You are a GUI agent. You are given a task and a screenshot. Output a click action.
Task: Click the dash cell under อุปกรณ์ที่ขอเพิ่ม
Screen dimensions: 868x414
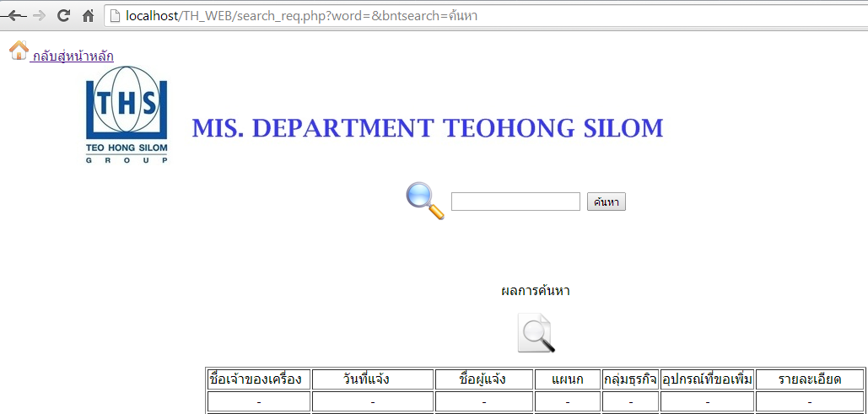point(708,402)
